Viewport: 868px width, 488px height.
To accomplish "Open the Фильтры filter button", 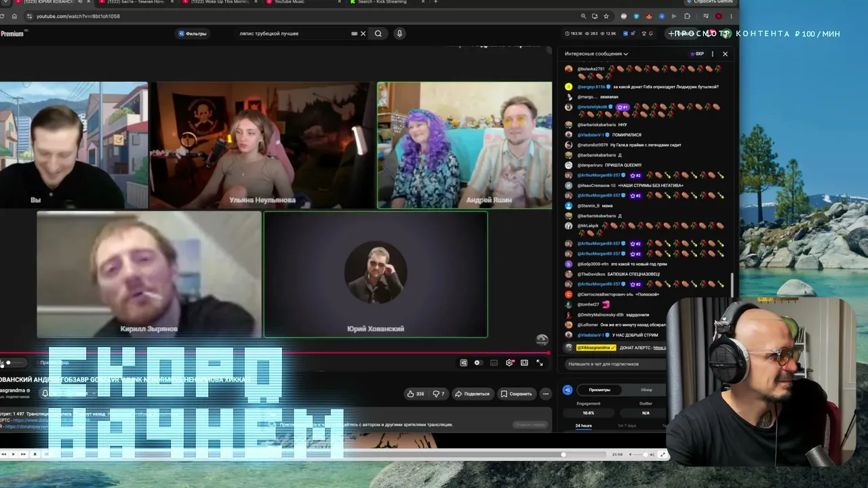I will coord(193,33).
